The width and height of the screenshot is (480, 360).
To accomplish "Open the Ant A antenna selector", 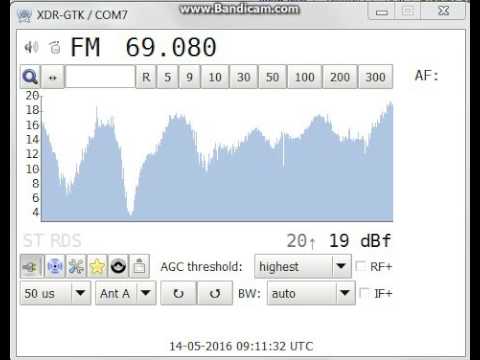I will pyautogui.click(x=126, y=293).
